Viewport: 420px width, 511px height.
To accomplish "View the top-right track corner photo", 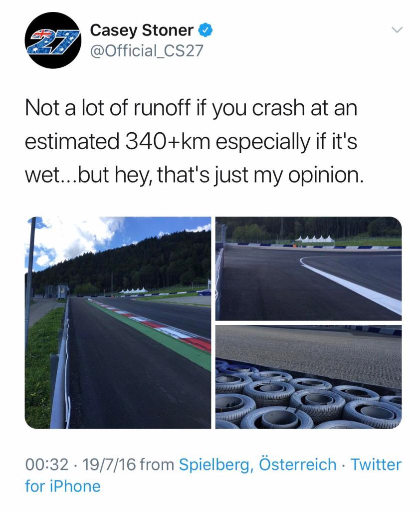I will (308, 268).
